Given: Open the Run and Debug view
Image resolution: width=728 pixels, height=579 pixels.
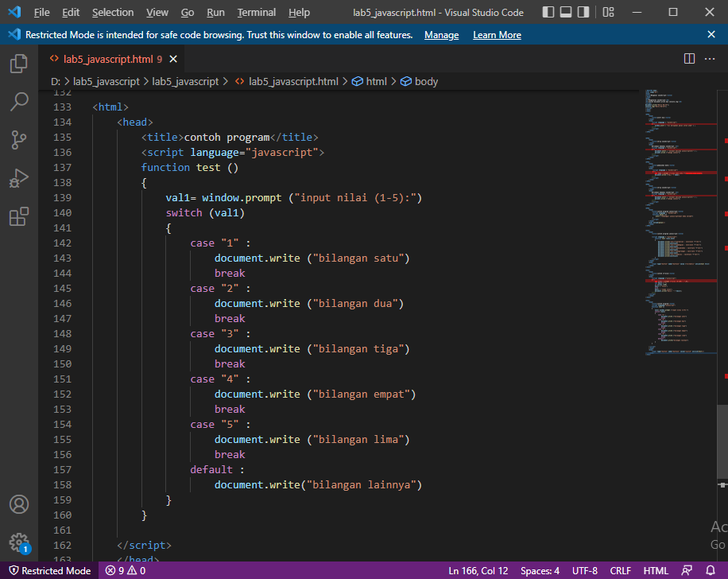Looking at the screenshot, I should 19,178.
